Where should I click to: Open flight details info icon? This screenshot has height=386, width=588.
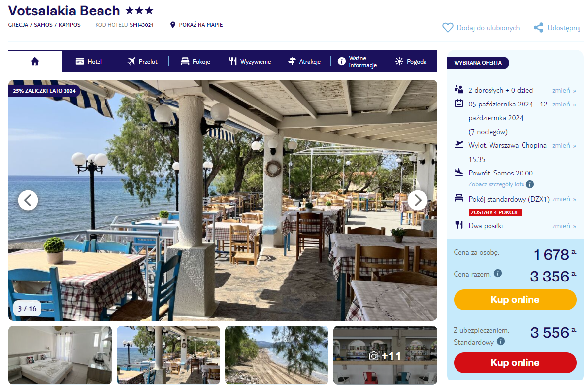(x=529, y=184)
